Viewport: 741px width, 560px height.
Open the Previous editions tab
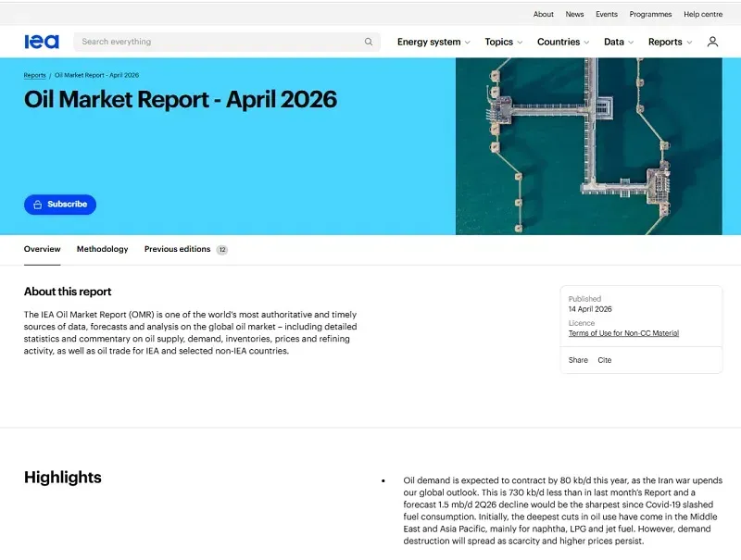(178, 249)
